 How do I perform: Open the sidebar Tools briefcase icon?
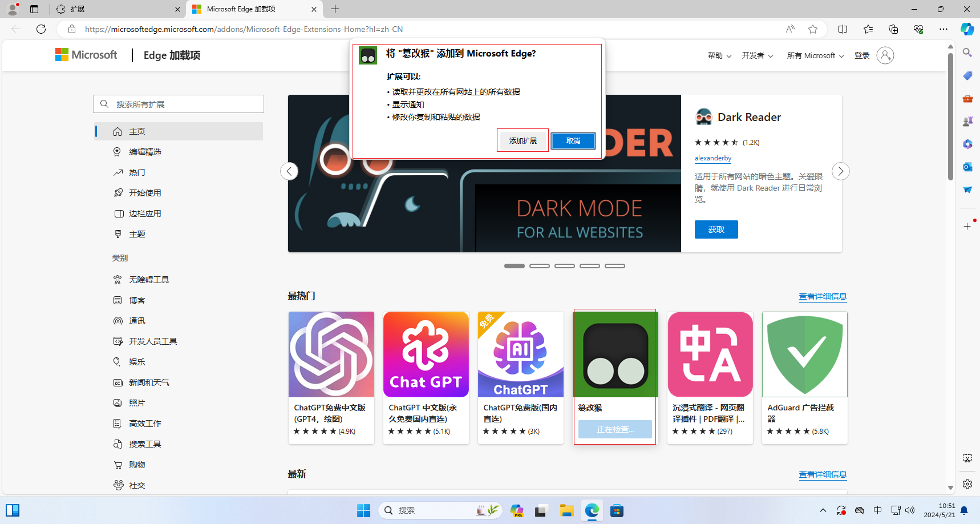967,98
